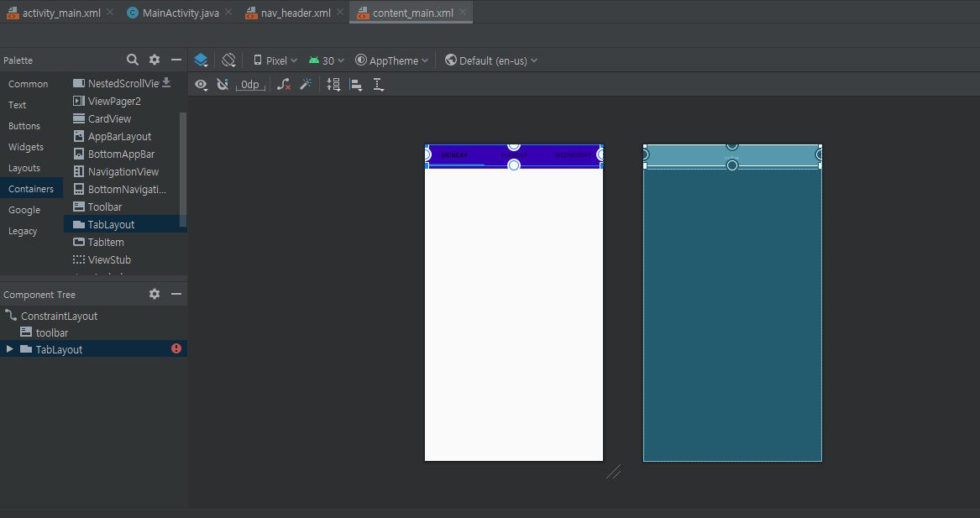Image resolution: width=980 pixels, height=518 pixels.
Task: Select MONDAY tab in design preview
Action: coord(454,155)
